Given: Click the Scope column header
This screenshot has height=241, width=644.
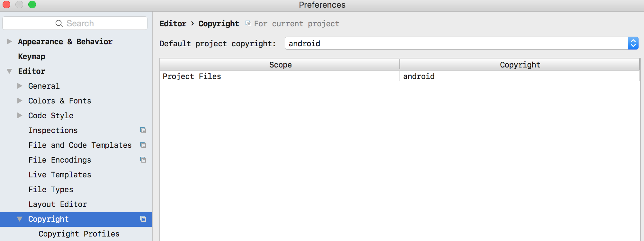Looking at the screenshot, I should click(280, 65).
